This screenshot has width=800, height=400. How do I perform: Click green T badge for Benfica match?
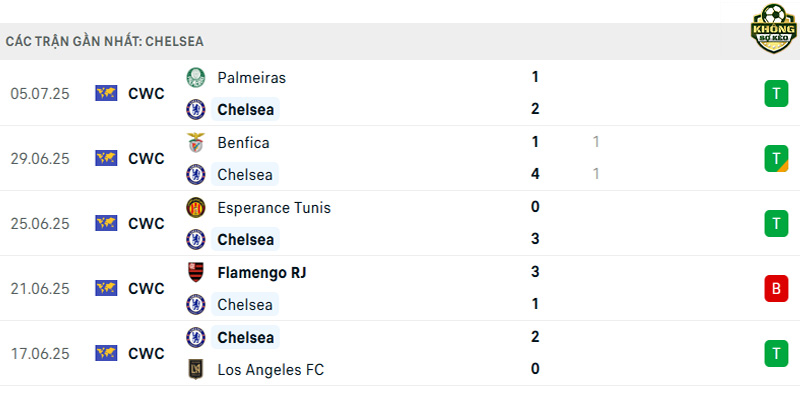776,159
